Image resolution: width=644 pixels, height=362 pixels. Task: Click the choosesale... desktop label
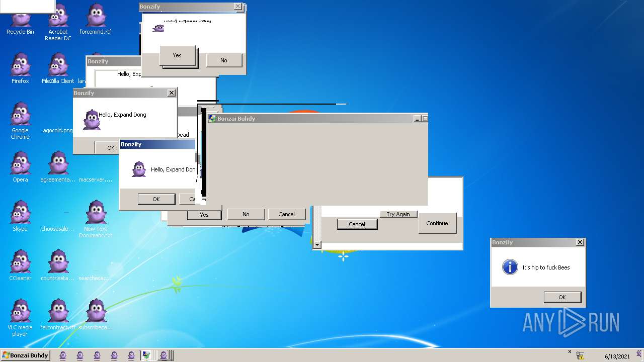pyautogui.click(x=58, y=229)
